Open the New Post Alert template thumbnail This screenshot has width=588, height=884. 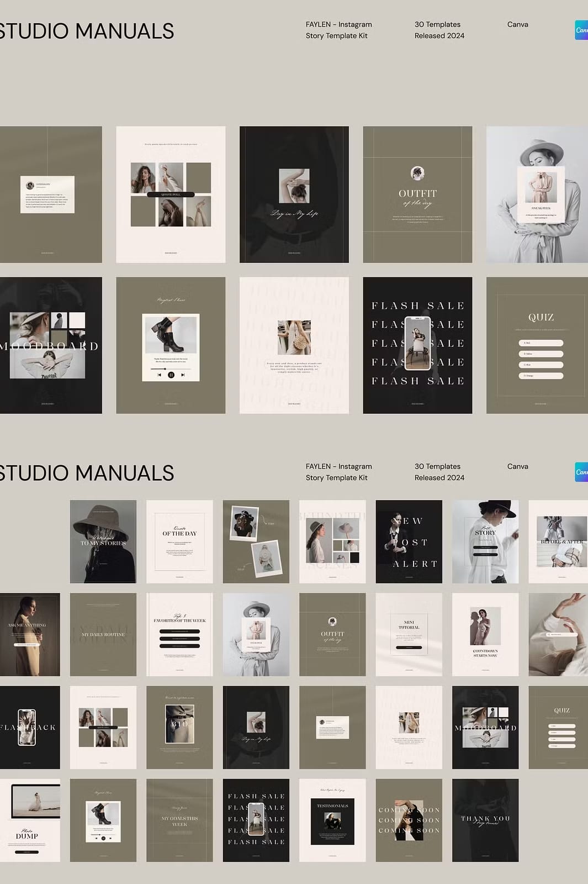[409, 541]
